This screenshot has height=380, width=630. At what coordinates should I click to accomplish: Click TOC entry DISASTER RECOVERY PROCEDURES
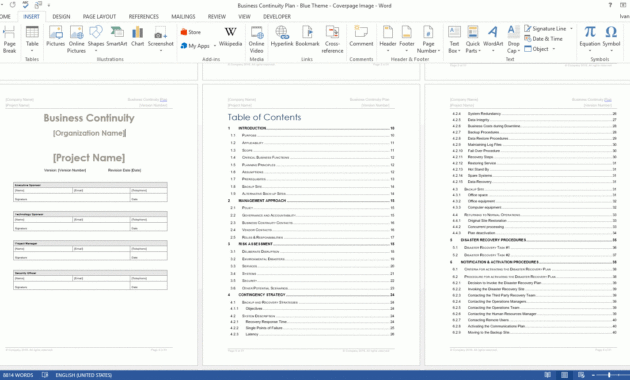[533, 240]
